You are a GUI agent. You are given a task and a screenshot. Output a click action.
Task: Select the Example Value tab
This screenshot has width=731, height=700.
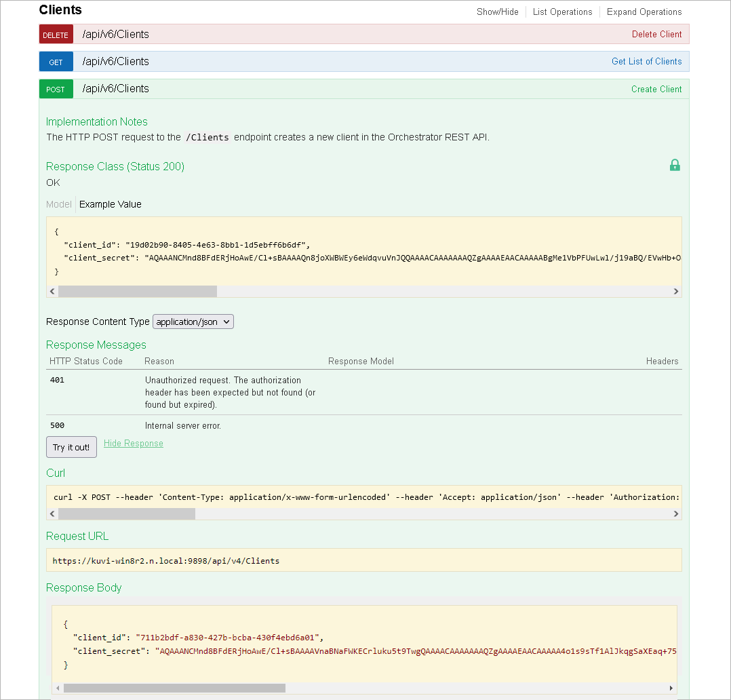coord(110,204)
